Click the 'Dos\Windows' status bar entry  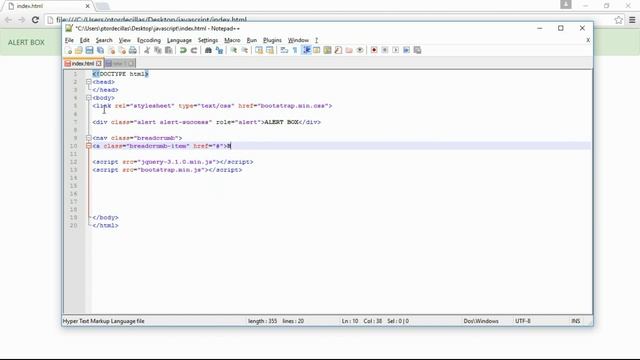481,321
